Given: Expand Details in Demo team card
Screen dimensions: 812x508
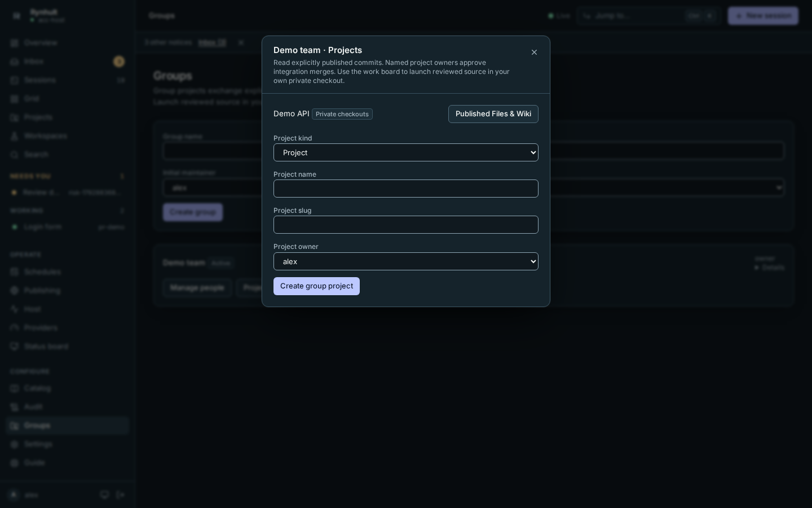Looking at the screenshot, I should 770,268.
